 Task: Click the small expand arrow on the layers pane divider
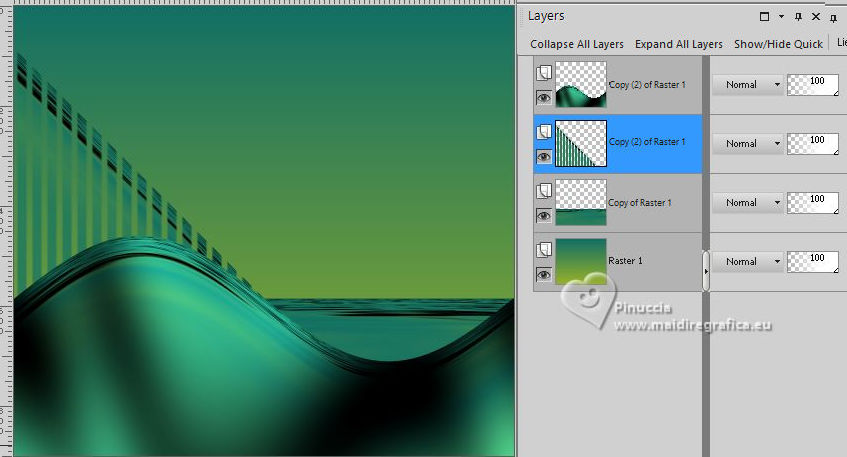(x=705, y=271)
